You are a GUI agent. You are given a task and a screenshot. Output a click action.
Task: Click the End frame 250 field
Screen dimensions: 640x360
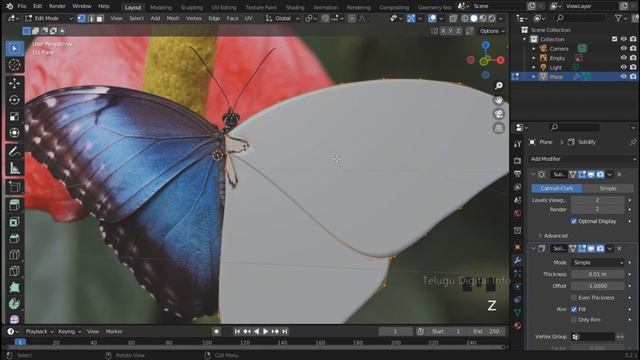487,331
